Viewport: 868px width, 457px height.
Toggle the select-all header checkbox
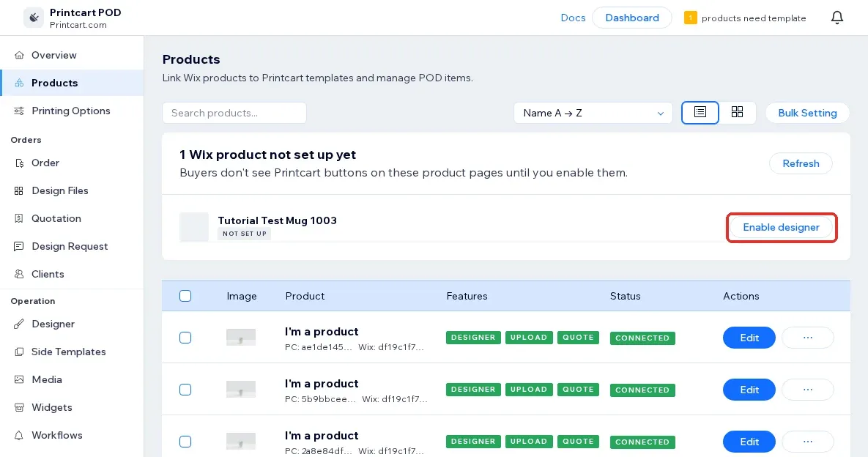[185, 296]
